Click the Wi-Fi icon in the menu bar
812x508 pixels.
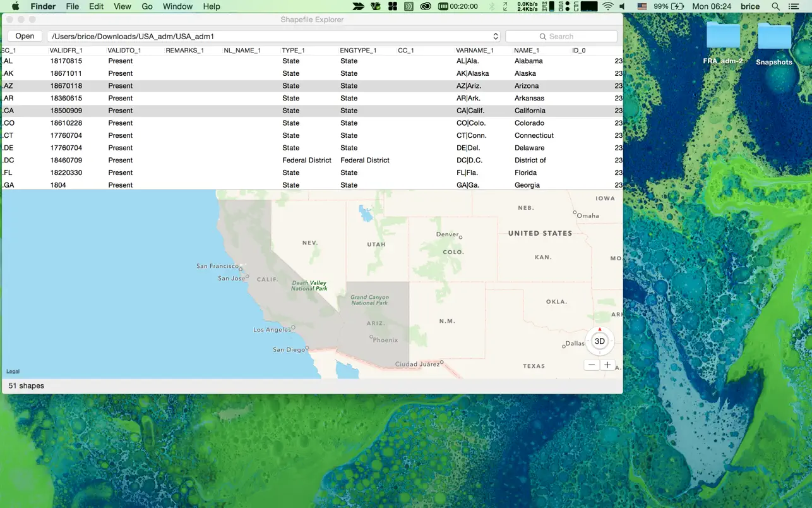(607, 6)
